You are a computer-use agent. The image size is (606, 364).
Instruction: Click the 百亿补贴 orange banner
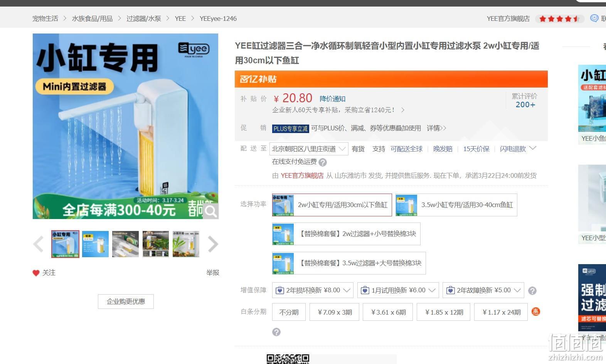click(391, 79)
